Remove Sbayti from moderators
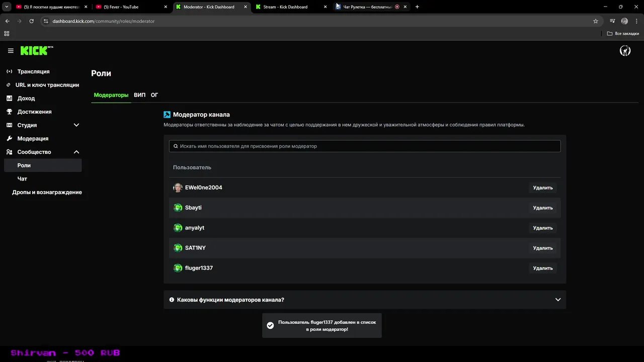The image size is (644, 362). point(542,208)
